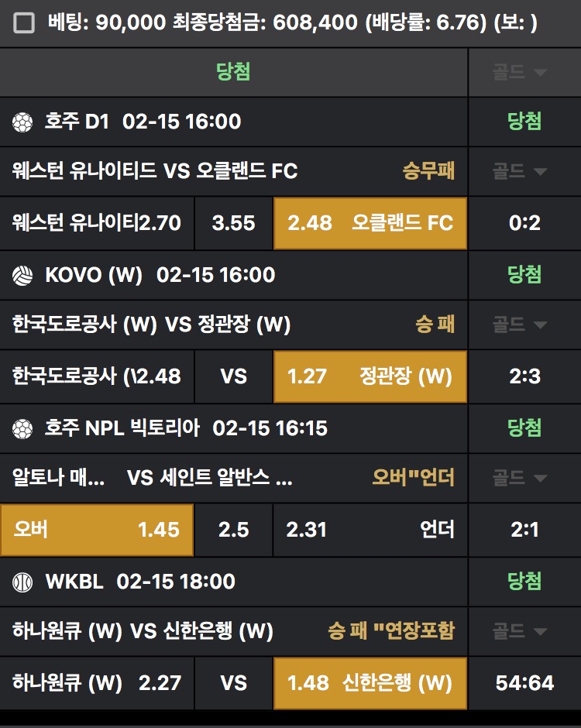Image resolution: width=581 pixels, height=728 pixels.
Task: Click the green 당첨 header tab
Action: (233, 73)
